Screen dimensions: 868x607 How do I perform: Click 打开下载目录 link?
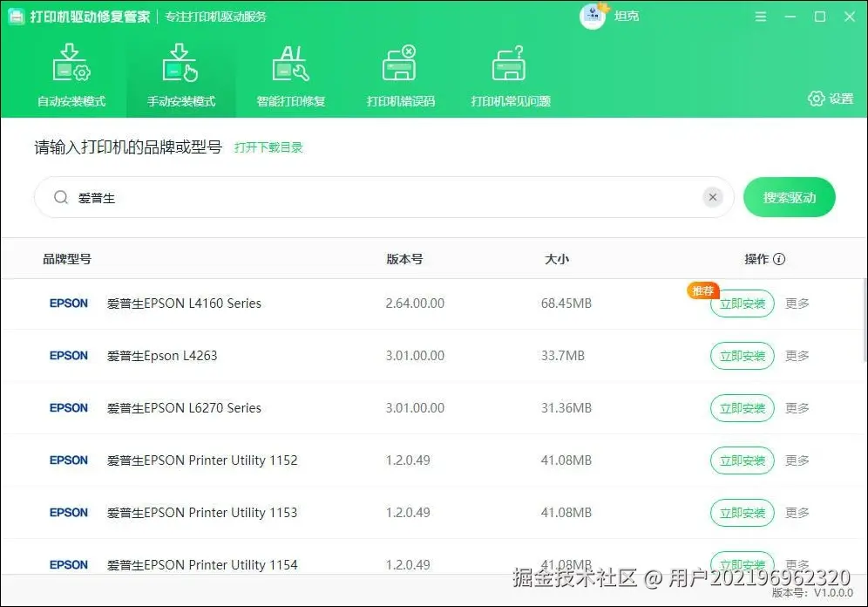(x=268, y=147)
